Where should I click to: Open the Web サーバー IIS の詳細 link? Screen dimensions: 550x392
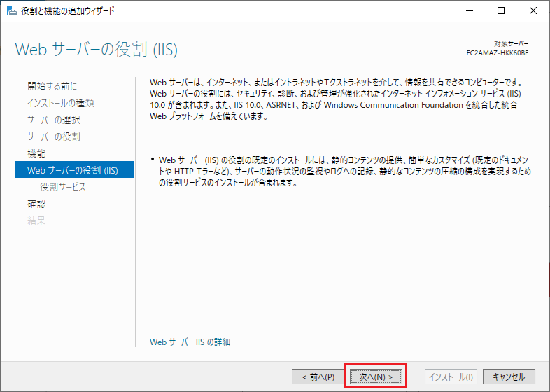pyautogui.click(x=190, y=342)
